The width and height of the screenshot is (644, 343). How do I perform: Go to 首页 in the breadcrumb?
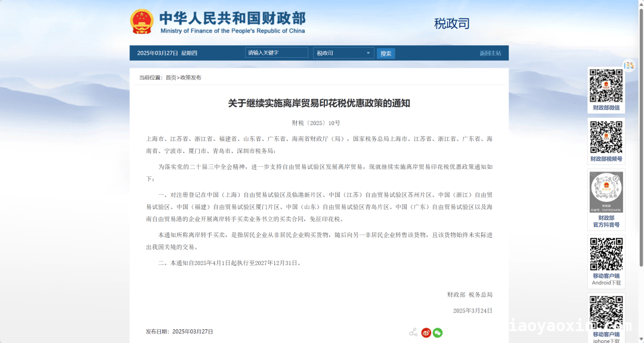point(171,77)
